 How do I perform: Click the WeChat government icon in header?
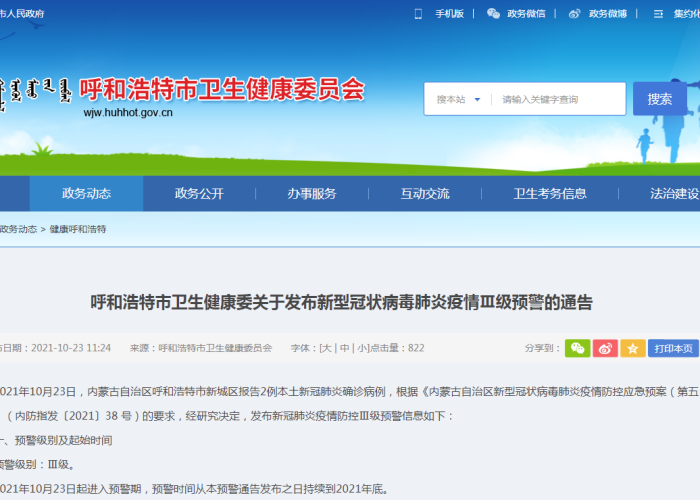[493, 14]
